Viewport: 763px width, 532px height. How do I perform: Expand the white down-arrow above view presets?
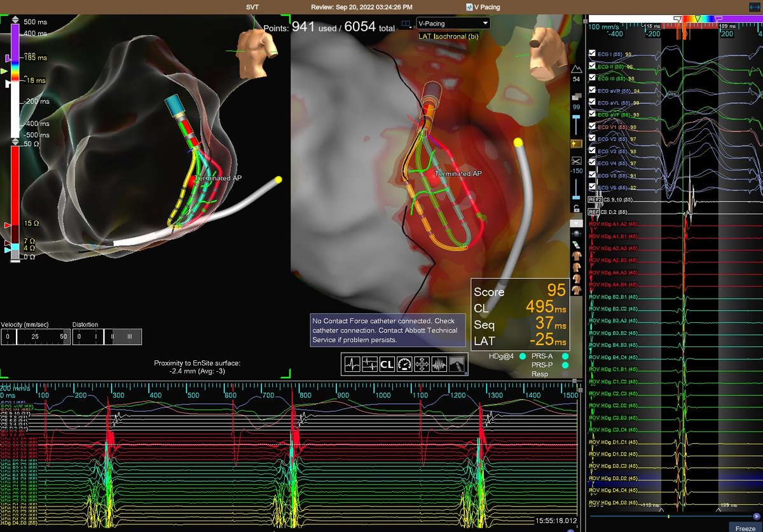(x=577, y=223)
